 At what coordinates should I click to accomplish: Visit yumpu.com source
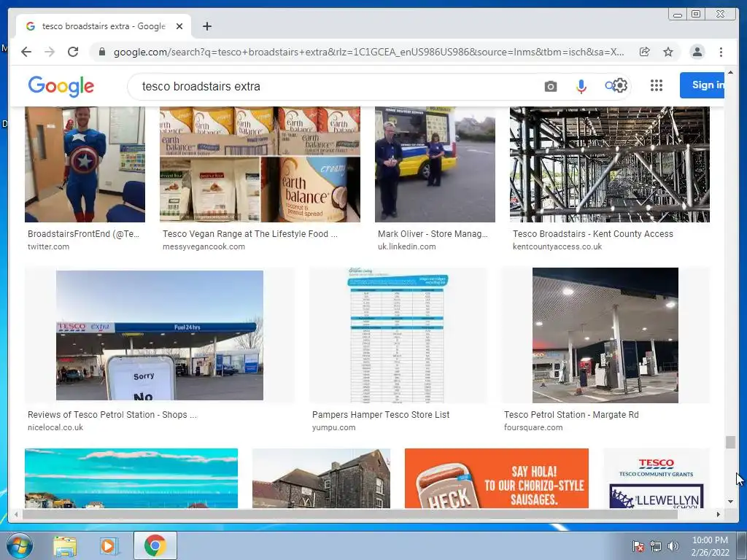333,427
